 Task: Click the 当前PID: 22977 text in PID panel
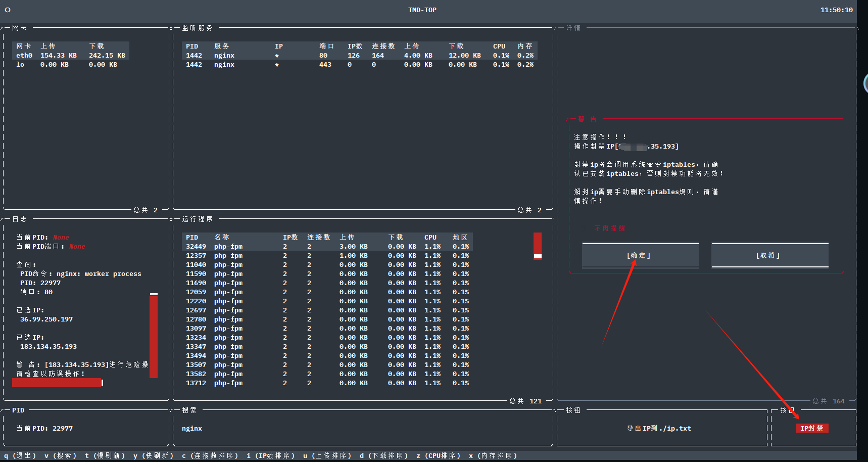click(x=44, y=429)
